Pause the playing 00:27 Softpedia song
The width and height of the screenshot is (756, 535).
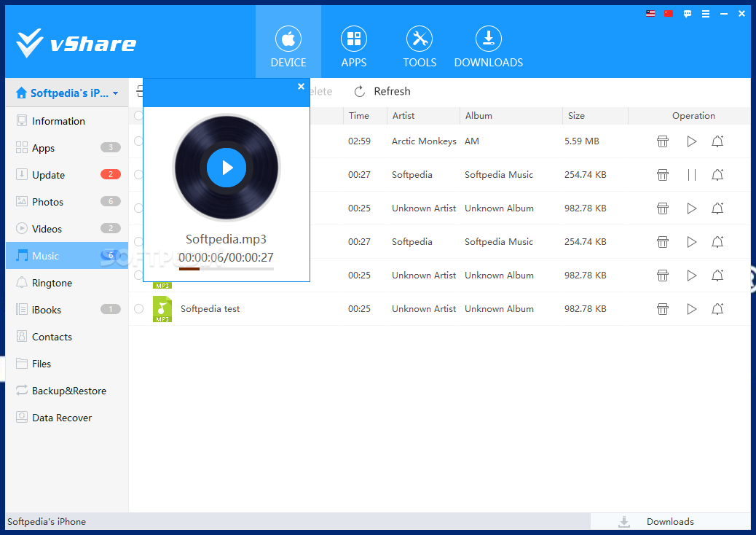[691, 175]
